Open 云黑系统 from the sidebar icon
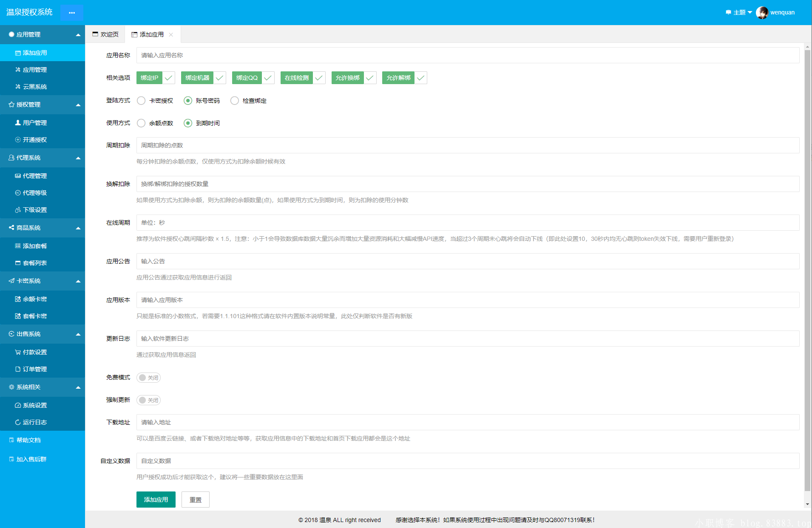The height and width of the screenshot is (528, 812). 18,87
